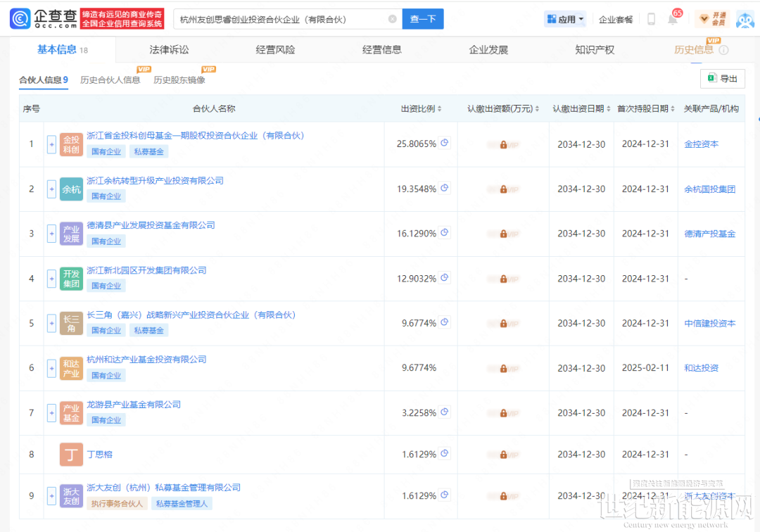View shareholding pie chart icon for 25.8065%

tap(445, 143)
